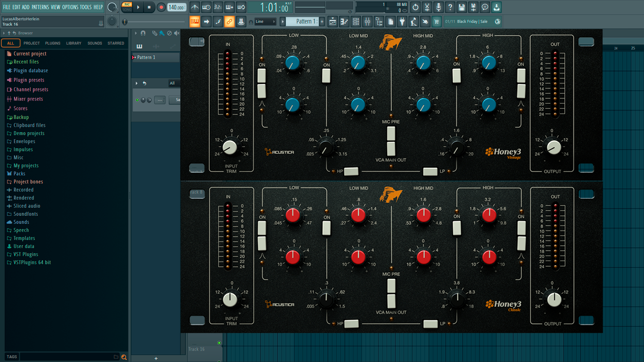
Task: Click the Black Friday Sale news banner
Action: coord(472,21)
